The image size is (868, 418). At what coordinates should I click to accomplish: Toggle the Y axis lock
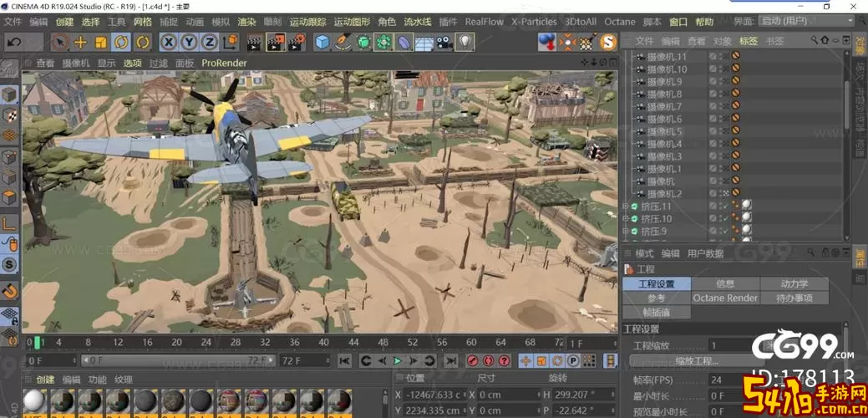pos(189,42)
